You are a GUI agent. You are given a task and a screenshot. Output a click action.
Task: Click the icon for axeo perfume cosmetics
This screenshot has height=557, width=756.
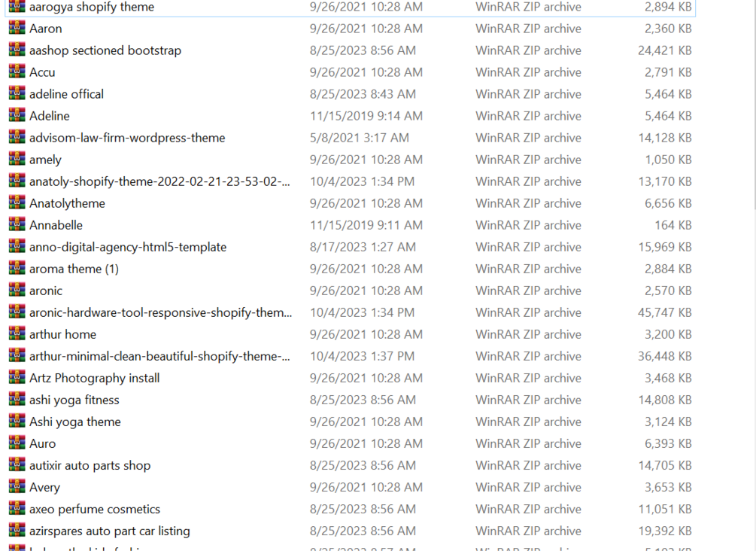pyautogui.click(x=17, y=508)
